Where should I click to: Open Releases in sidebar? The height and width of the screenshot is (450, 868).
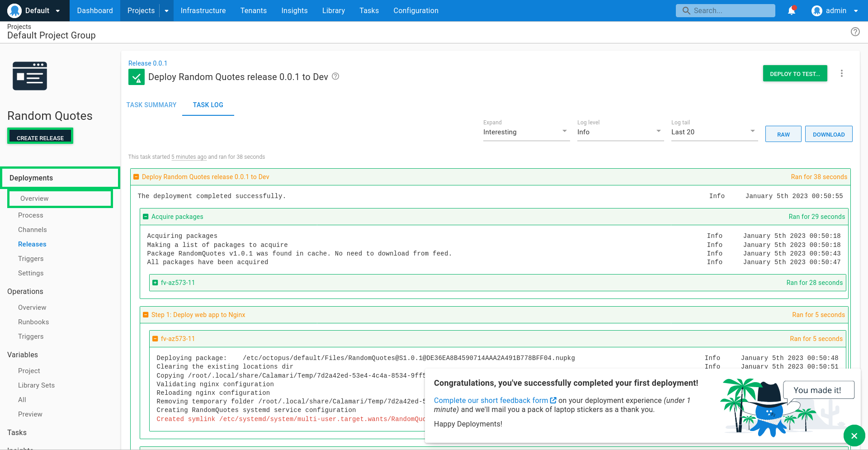(x=32, y=244)
